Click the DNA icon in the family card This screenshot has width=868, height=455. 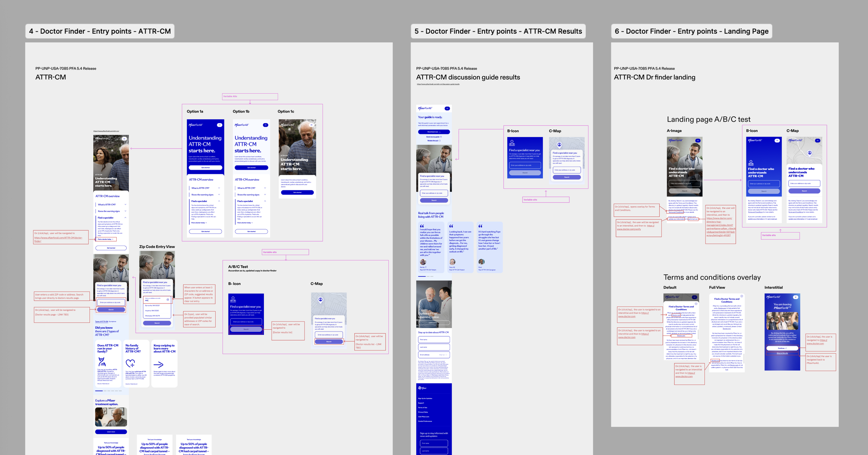[x=102, y=362]
